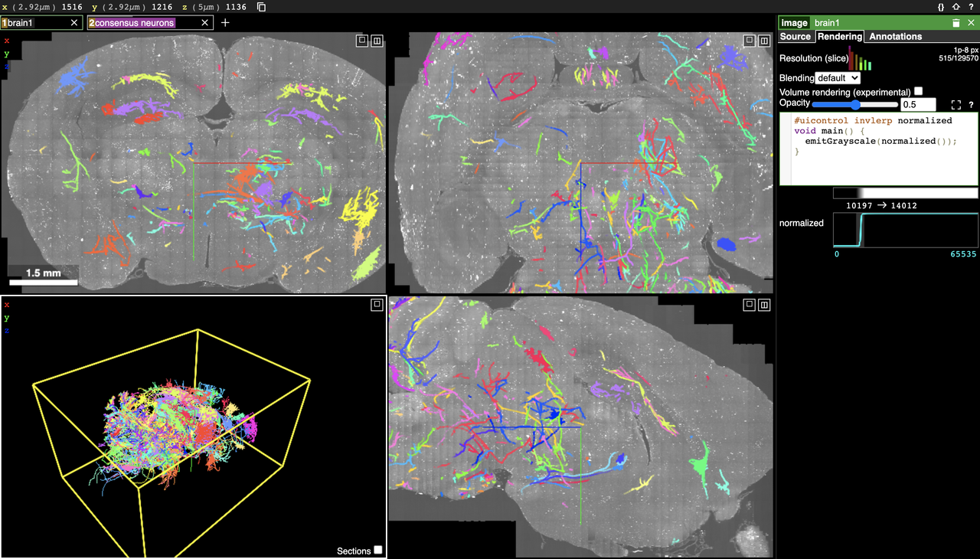Click the x axis scale 2.92µm
Viewport: 980px width, 559px height.
(x=34, y=7)
